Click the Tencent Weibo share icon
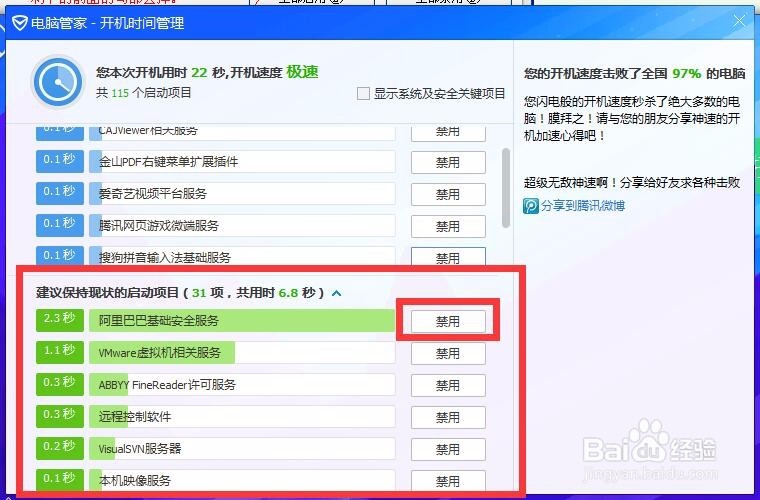Screen dimensions: 760x500 [x=531, y=206]
